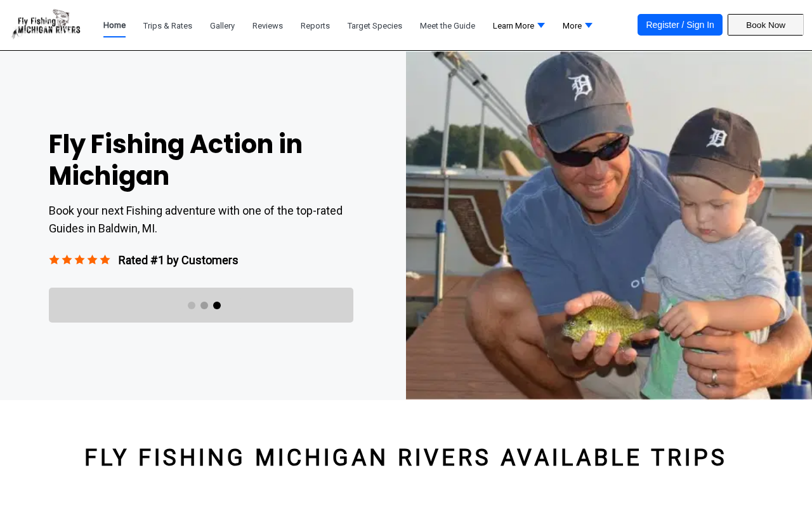
Task: Expand the Learn More dropdown menu
Action: click(x=519, y=25)
